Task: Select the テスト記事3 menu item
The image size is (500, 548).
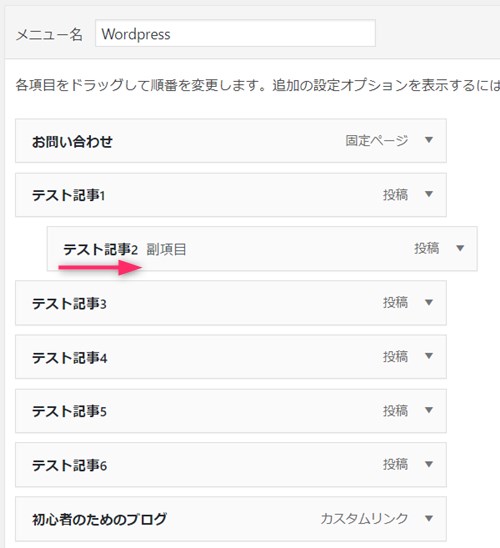Action: (x=231, y=303)
